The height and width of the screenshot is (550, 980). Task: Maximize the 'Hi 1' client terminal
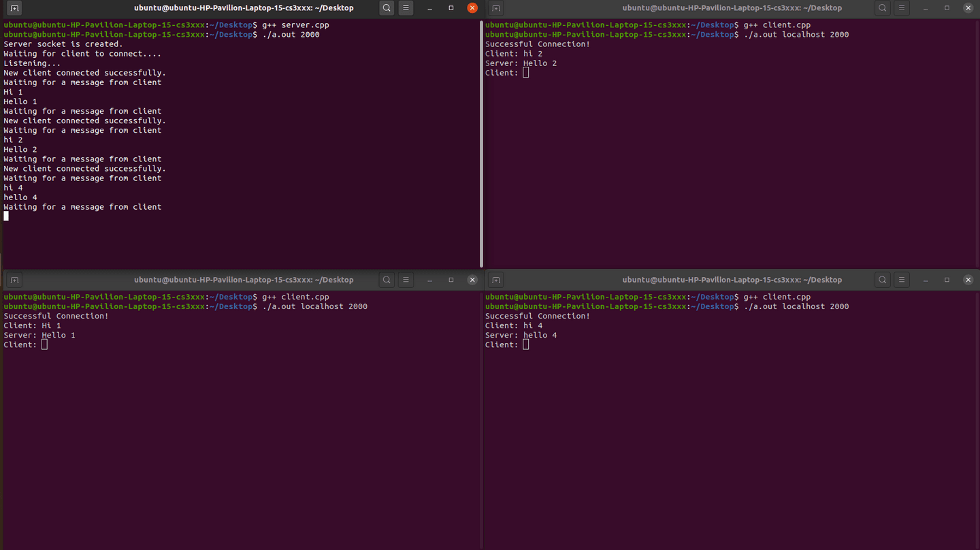click(451, 280)
